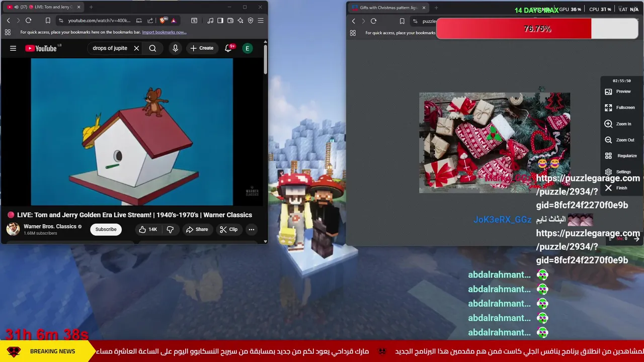Go back in the puzzle browser window
Image resolution: width=644 pixels, height=362 pixels.
click(353, 21)
